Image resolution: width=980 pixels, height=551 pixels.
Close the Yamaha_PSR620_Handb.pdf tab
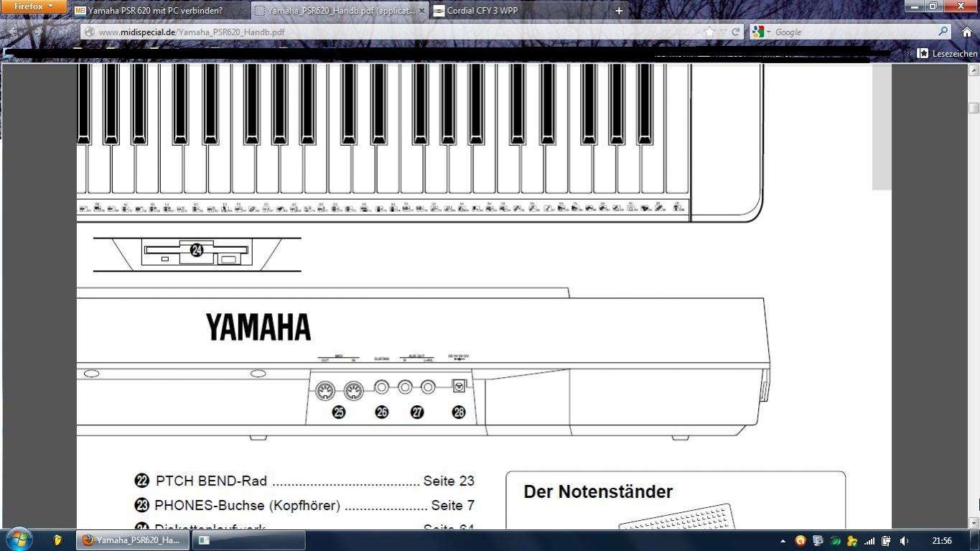421,11
